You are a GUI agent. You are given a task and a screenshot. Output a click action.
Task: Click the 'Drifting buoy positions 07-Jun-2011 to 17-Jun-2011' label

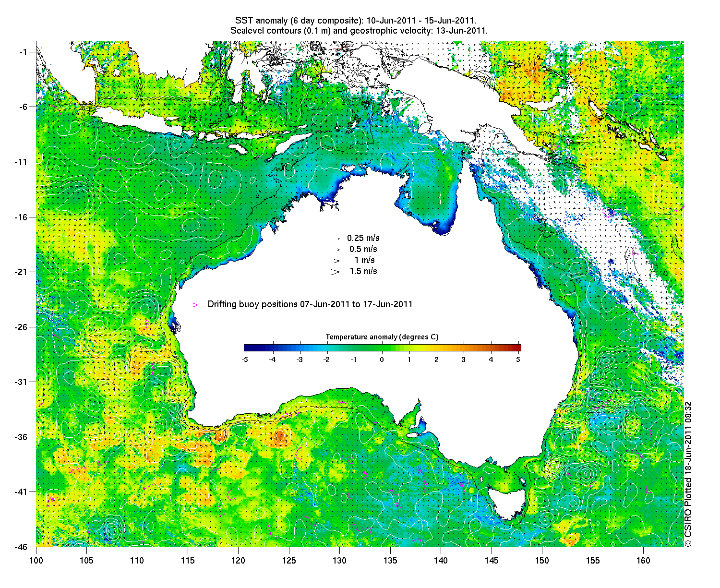pos(310,304)
